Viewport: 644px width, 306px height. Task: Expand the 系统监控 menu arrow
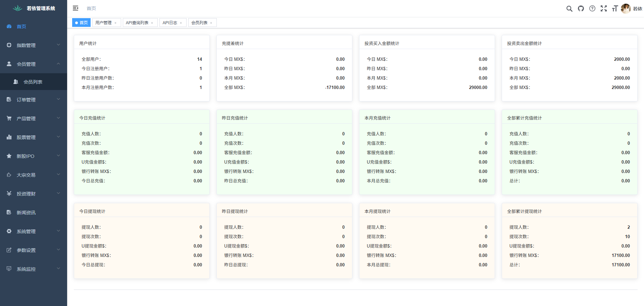(58, 269)
